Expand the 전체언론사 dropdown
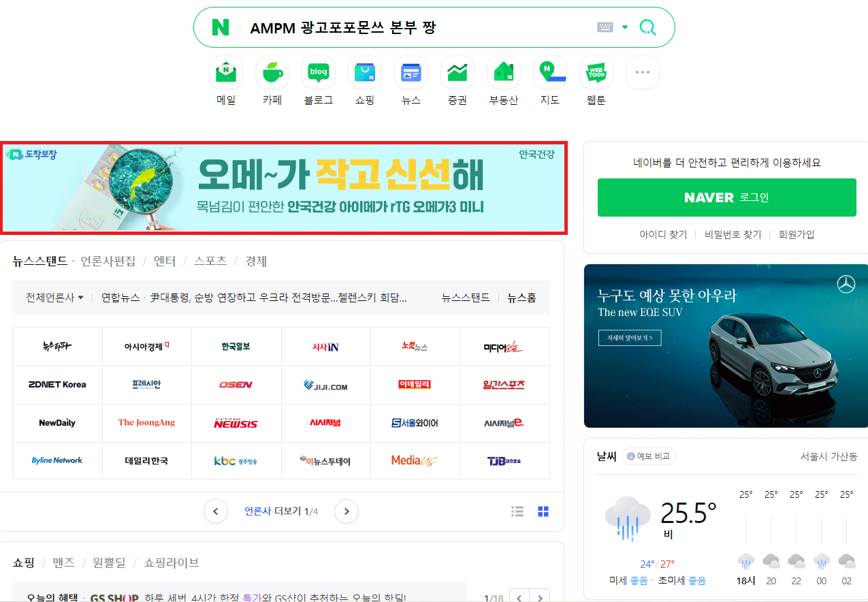The width and height of the screenshot is (868, 602). coord(54,298)
